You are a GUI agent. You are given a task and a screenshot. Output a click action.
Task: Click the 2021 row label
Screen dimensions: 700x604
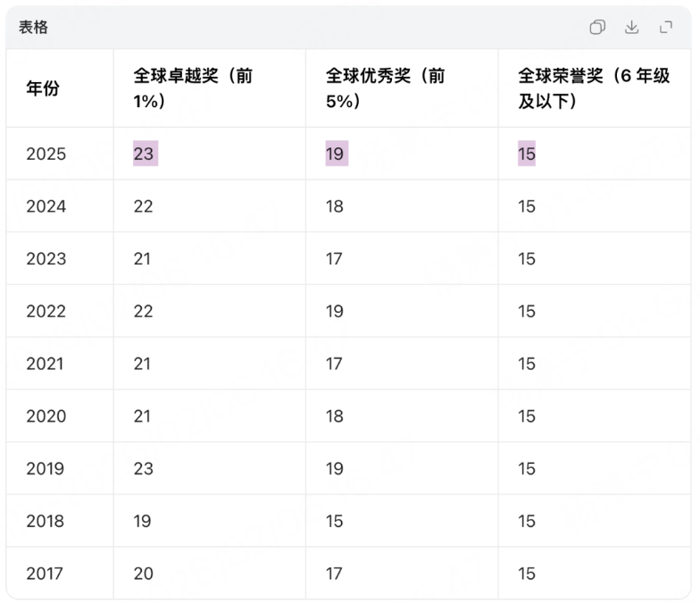click(46, 364)
